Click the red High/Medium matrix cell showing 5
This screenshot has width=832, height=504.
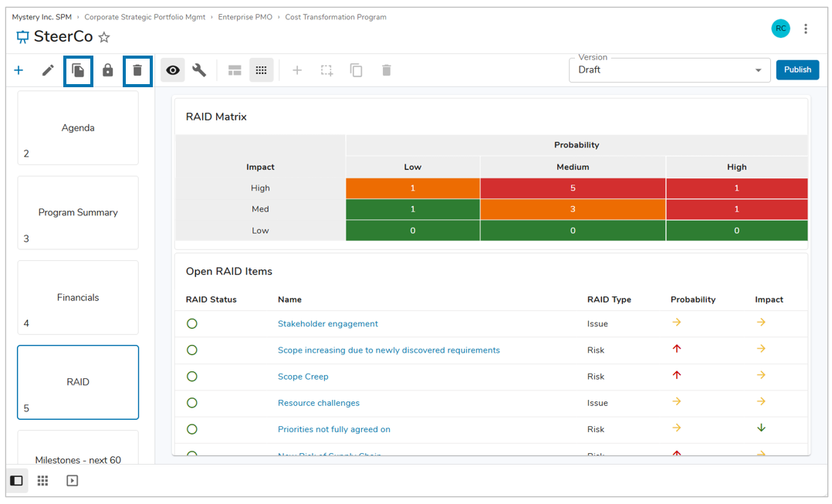572,188
